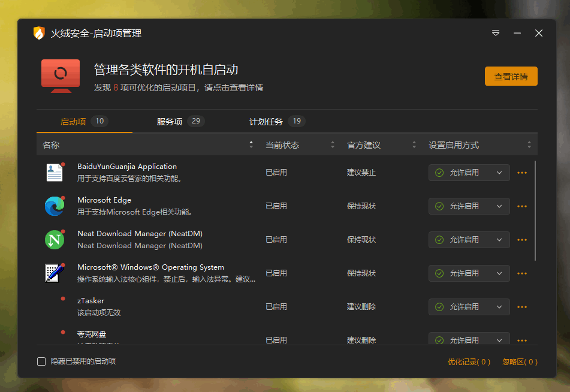
Task: Open more options for zTasker row
Action: click(522, 307)
